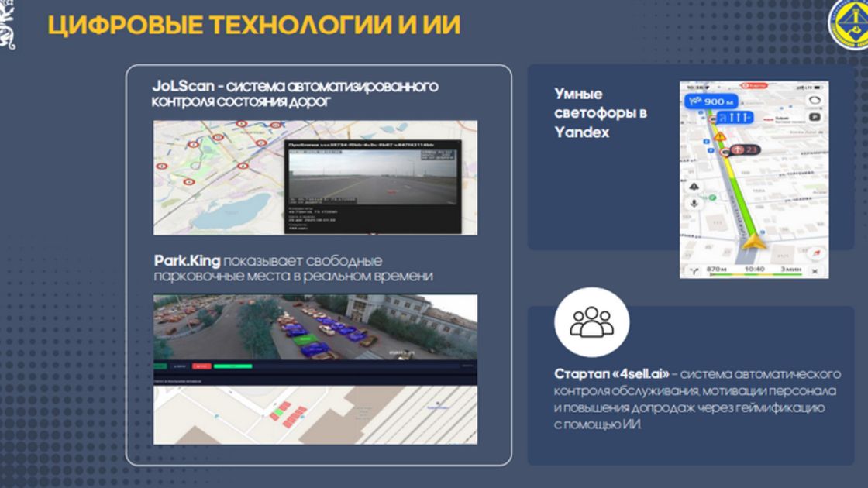Tap the 900 м distance-to-finish badge
The height and width of the screenshot is (488, 868).
(x=711, y=101)
